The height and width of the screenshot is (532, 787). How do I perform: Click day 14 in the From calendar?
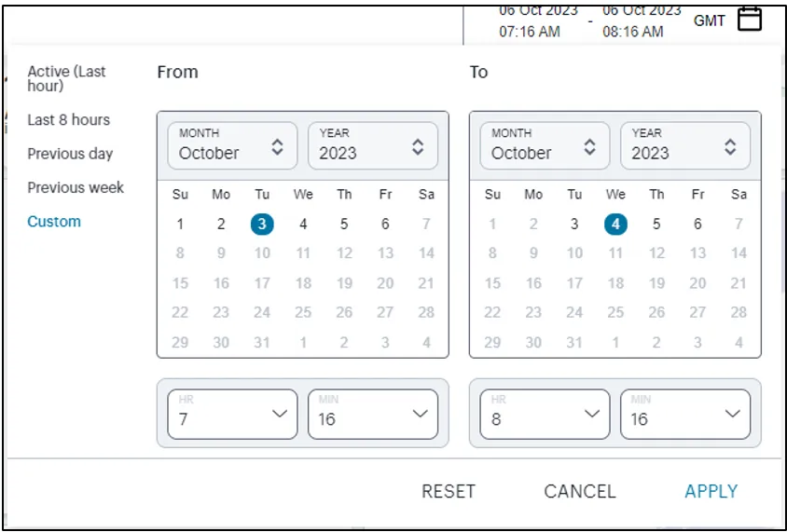426,253
